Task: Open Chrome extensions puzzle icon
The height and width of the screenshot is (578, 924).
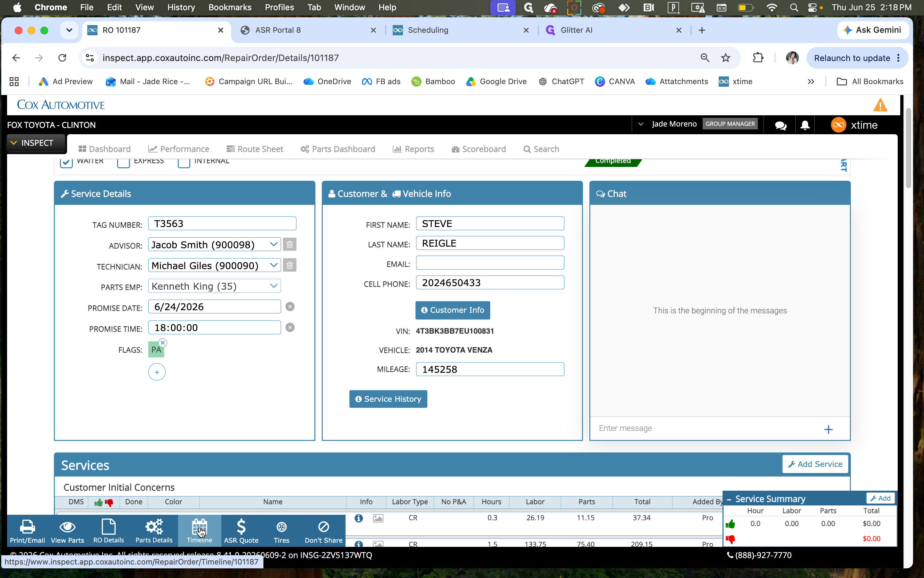Action: pyautogui.click(x=758, y=58)
